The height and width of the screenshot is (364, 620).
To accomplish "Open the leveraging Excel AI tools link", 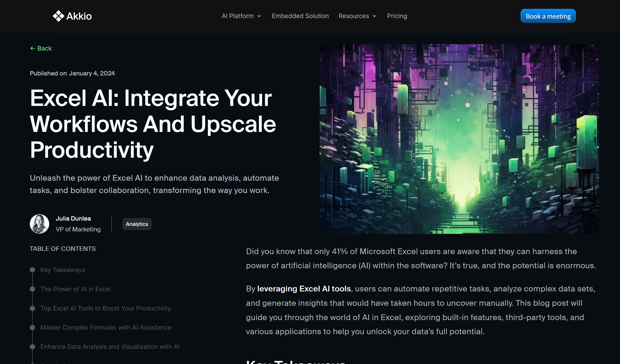I will coord(304,289).
